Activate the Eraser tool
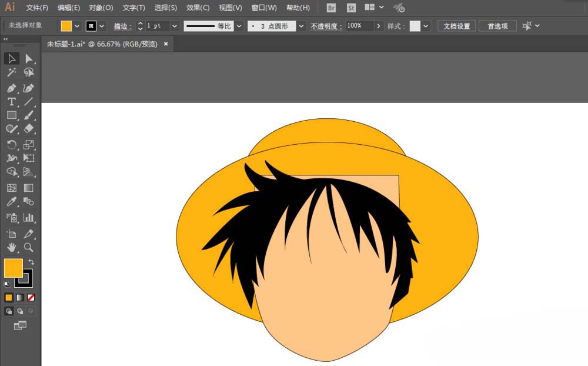Image resolution: width=588 pixels, height=366 pixels. pos(29,129)
